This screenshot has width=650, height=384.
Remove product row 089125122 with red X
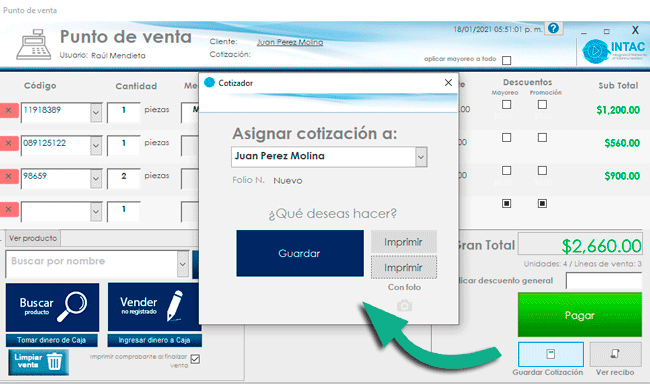click(x=9, y=143)
